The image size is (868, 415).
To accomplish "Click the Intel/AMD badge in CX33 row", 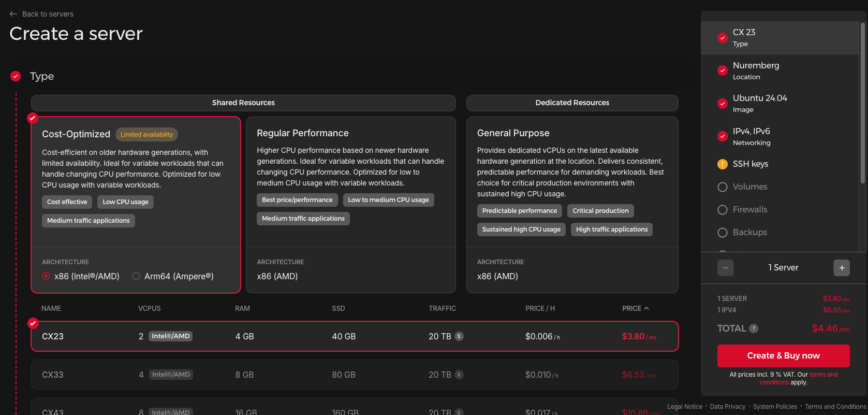I will [x=171, y=375].
